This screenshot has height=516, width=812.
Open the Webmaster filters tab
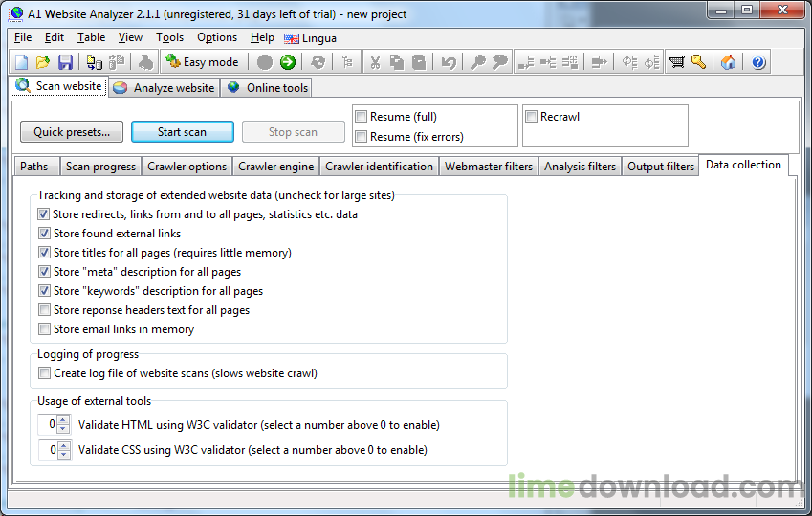(x=489, y=167)
